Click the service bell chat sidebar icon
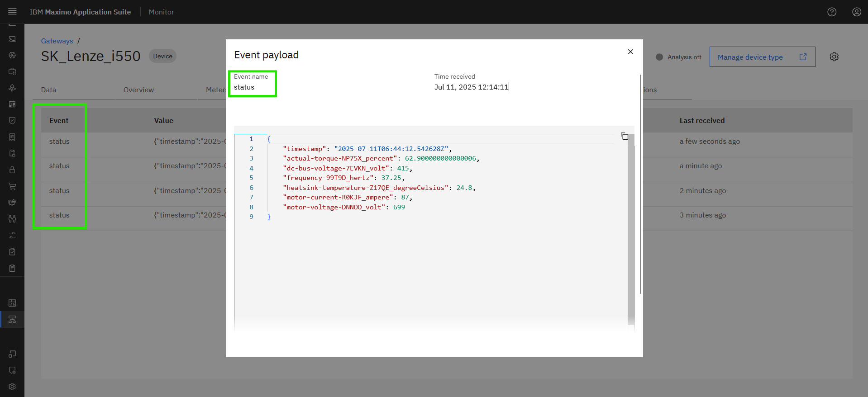Viewport: 868px width, 397px height. click(12, 202)
